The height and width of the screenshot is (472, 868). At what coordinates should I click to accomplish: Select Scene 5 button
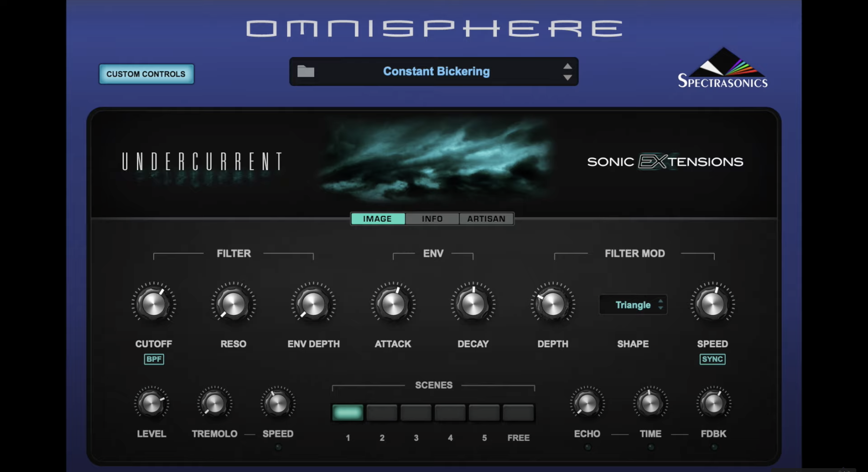pyautogui.click(x=484, y=413)
